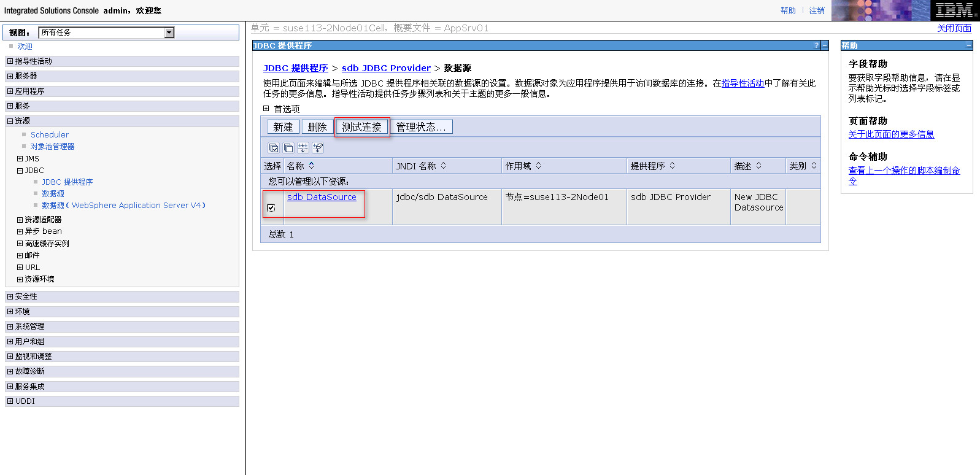Follow the 指导性活动 link in description
The width and height of the screenshot is (980, 475).
pos(743,83)
